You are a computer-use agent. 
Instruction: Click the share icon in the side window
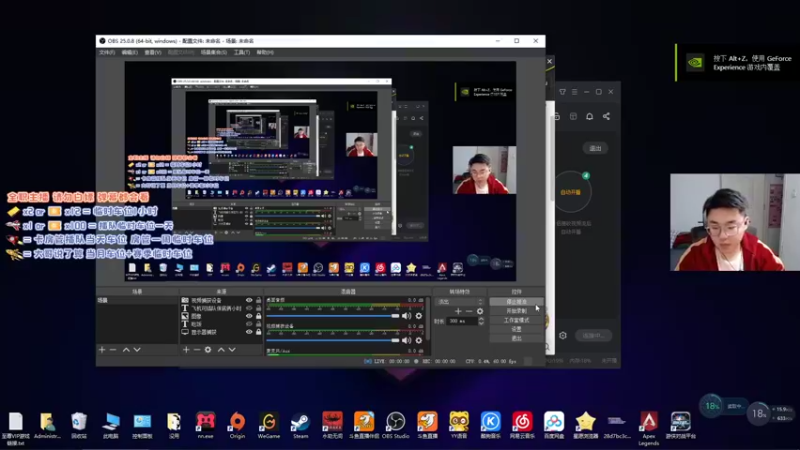606,116
